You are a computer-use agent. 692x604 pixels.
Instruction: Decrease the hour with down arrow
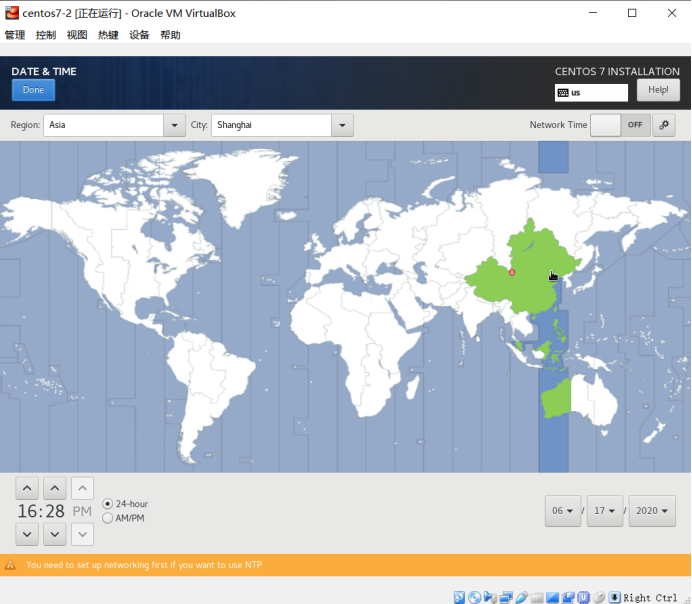pos(27,534)
